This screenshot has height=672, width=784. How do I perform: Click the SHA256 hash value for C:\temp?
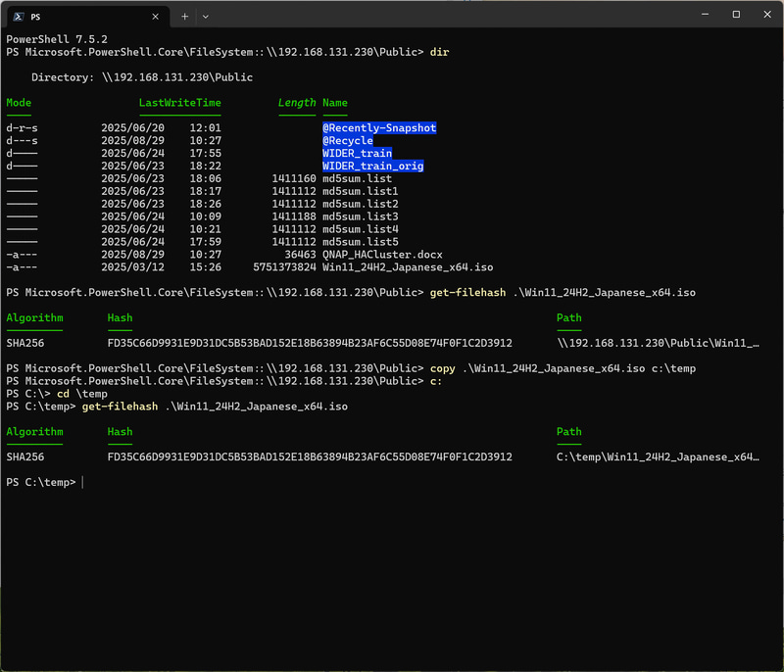pyautogui.click(x=310, y=456)
